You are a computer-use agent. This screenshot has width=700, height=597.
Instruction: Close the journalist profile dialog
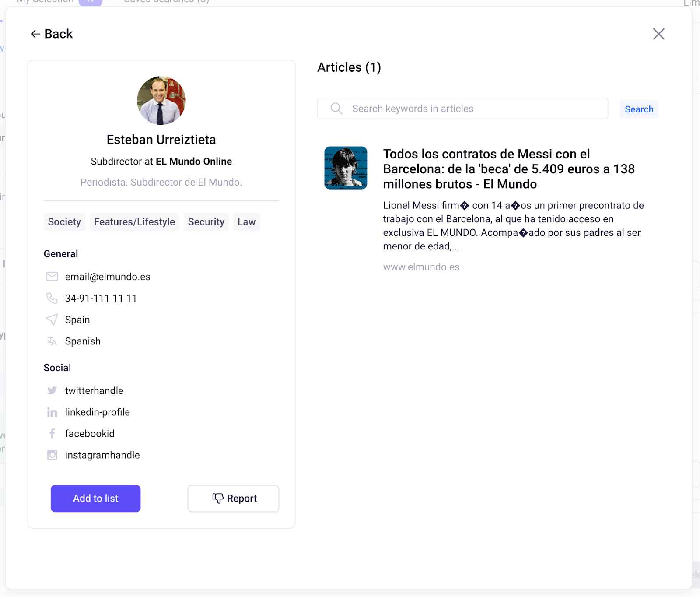[658, 34]
